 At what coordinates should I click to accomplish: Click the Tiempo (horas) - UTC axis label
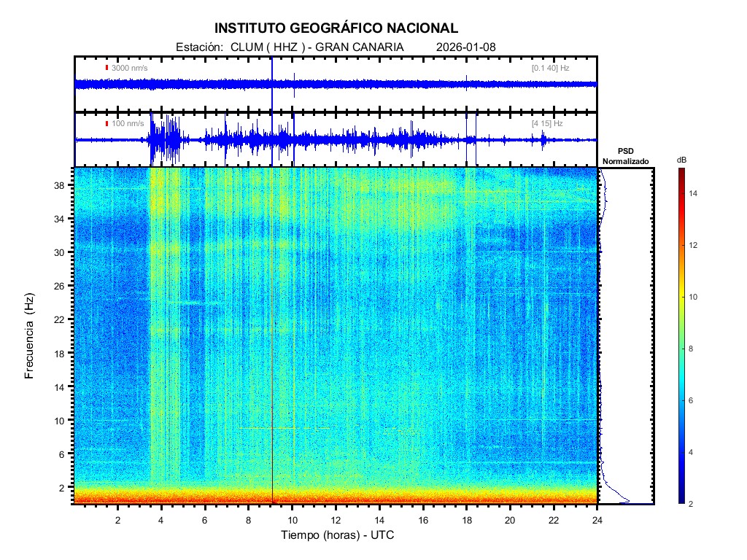click(x=338, y=535)
